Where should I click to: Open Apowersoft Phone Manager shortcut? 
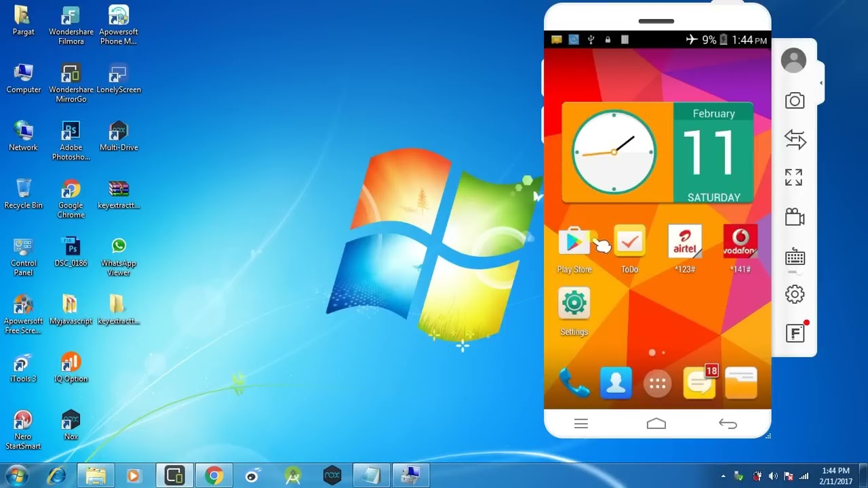119,25
